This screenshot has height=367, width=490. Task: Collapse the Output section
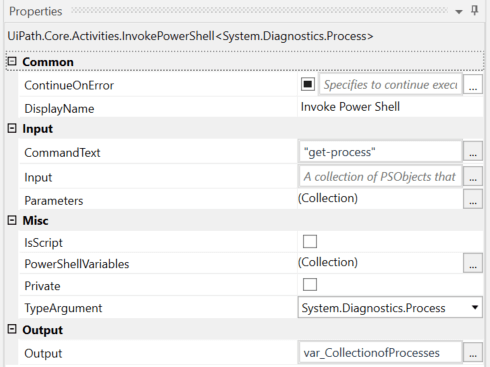tap(12, 329)
